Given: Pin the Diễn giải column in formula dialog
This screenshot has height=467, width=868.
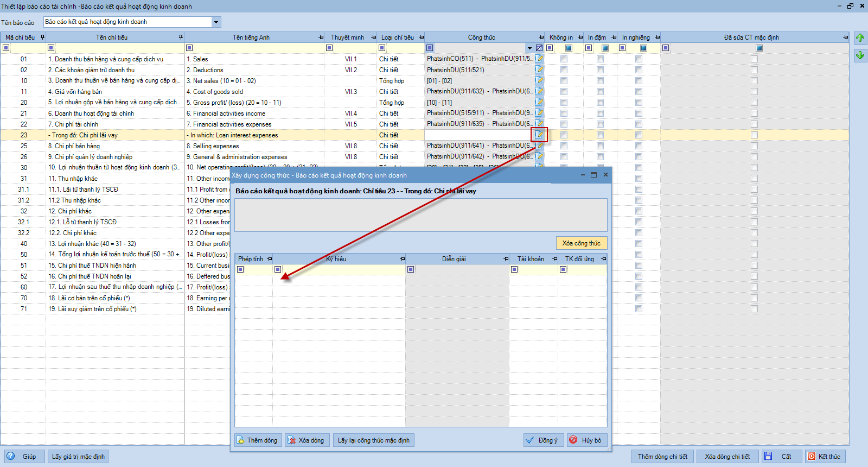Looking at the screenshot, I should 506,259.
